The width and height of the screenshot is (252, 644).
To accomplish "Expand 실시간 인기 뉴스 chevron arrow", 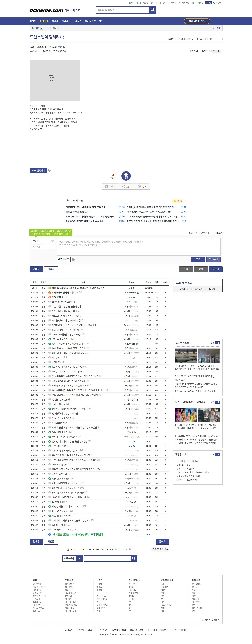I will [x=185, y=201].
